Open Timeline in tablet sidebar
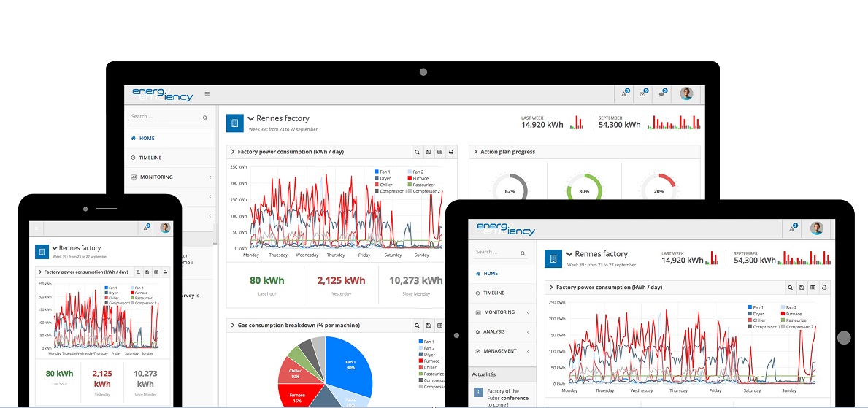 [x=503, y=293]
